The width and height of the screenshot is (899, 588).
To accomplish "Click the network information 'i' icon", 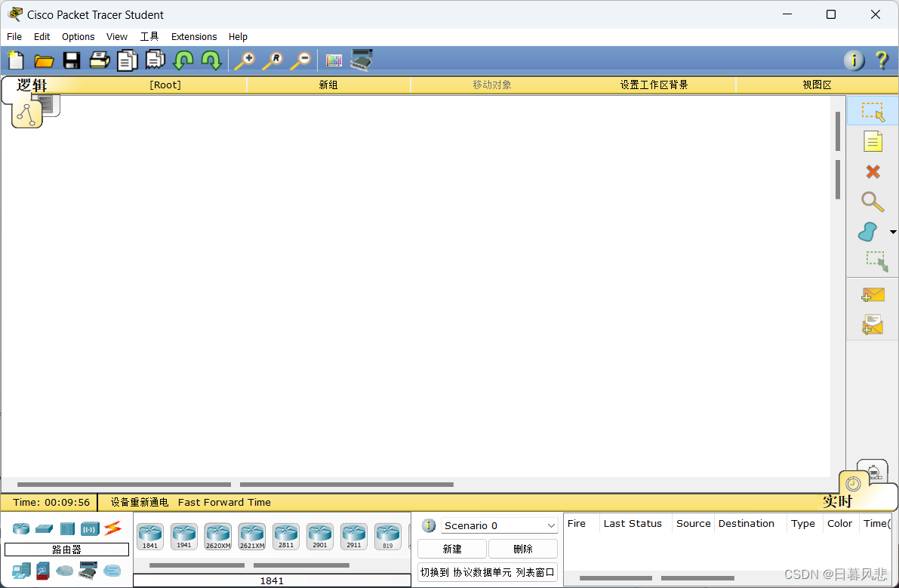I will click(854, 60).
